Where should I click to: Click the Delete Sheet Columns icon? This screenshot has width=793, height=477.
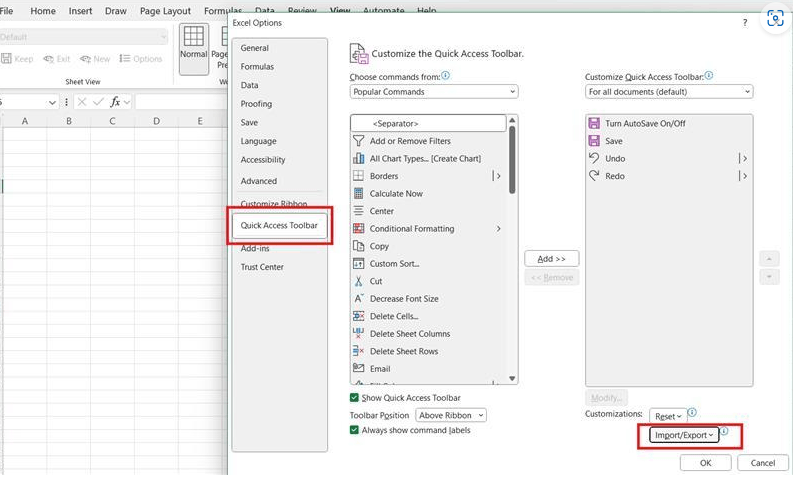(x=358, y=333)
